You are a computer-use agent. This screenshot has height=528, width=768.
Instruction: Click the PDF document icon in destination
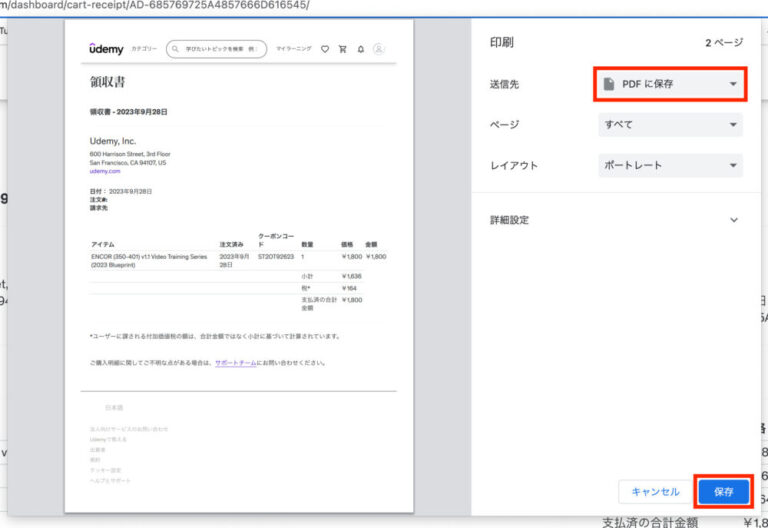pyautogui.click(x=608, y=84)
